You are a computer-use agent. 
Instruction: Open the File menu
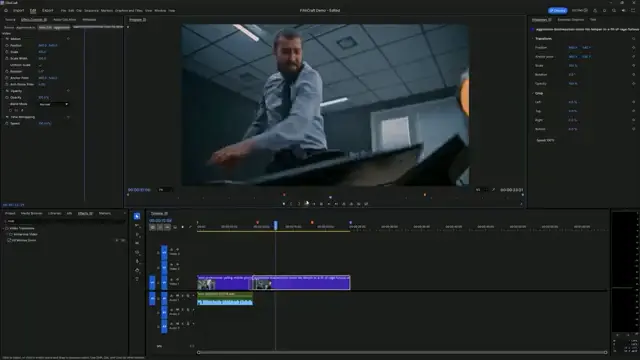[63, 11]
